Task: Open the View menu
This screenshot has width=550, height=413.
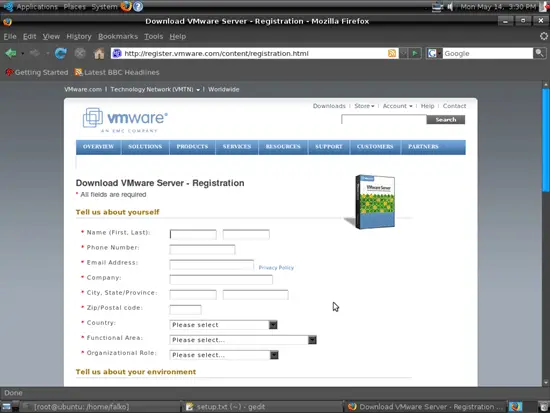Action: [x=51, y=36]
